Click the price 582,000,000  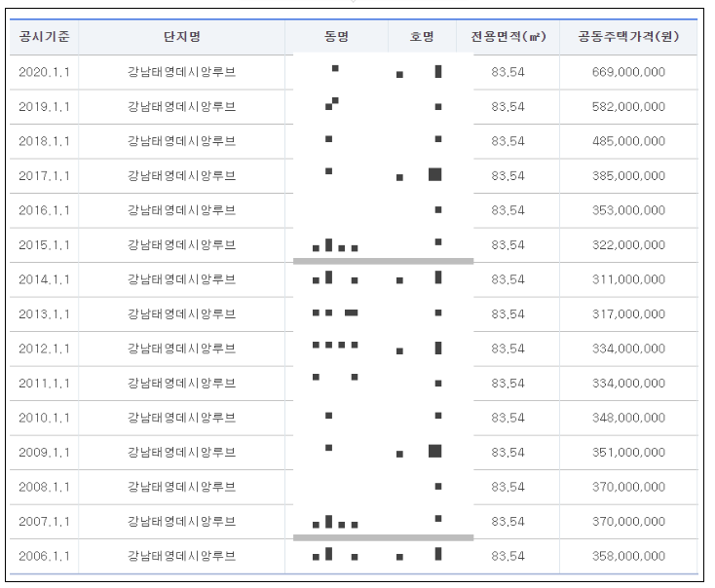point(628,107)
